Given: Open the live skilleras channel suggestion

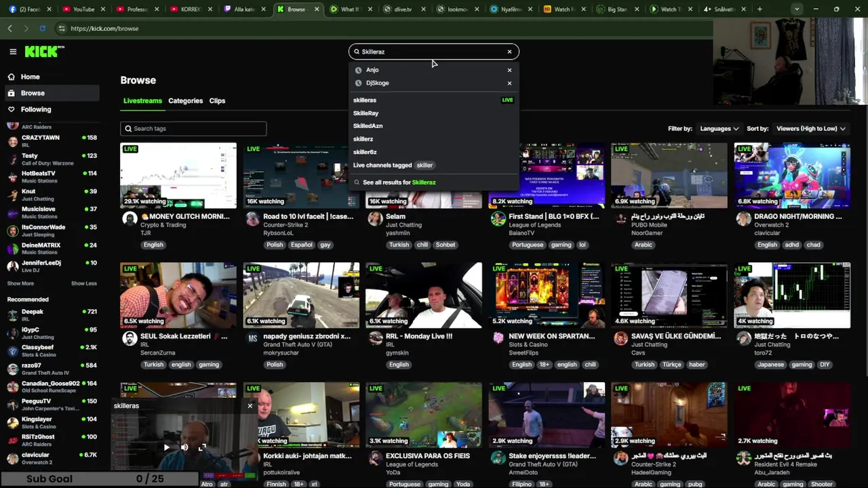Looking at the screenshot, I should click(433, 100).
